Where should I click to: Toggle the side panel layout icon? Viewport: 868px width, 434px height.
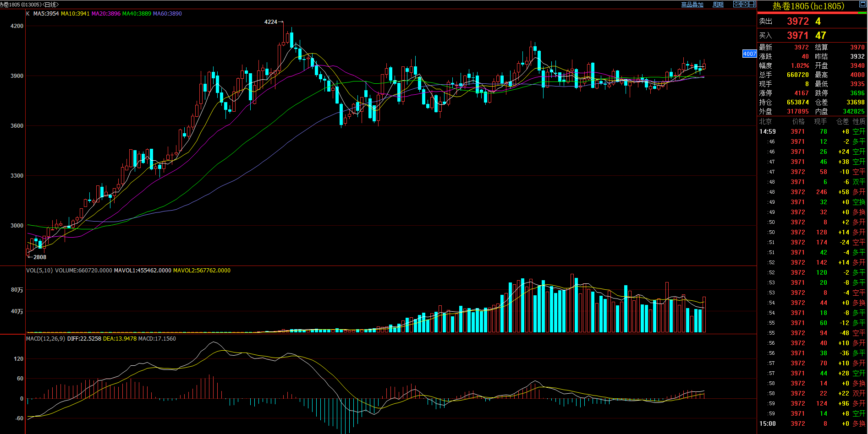(753, 4)
